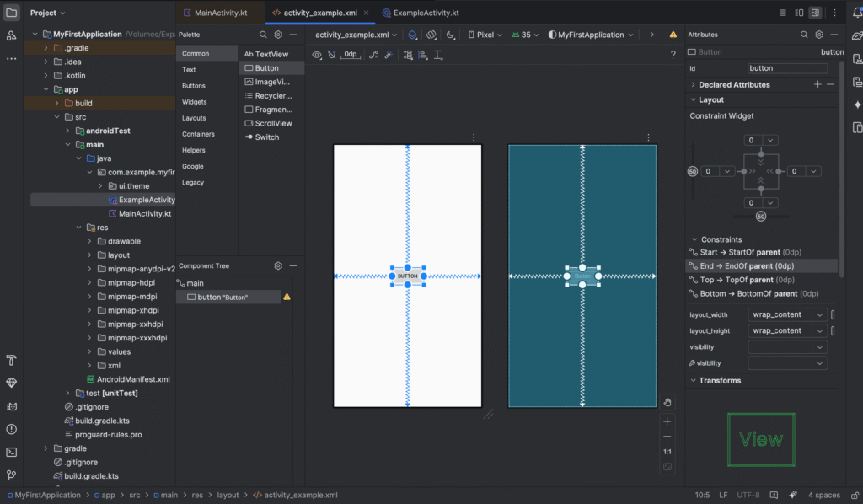Open Palette settings gear icon
This screenshot has height=504, width=863.
click(x=278, y=35)
